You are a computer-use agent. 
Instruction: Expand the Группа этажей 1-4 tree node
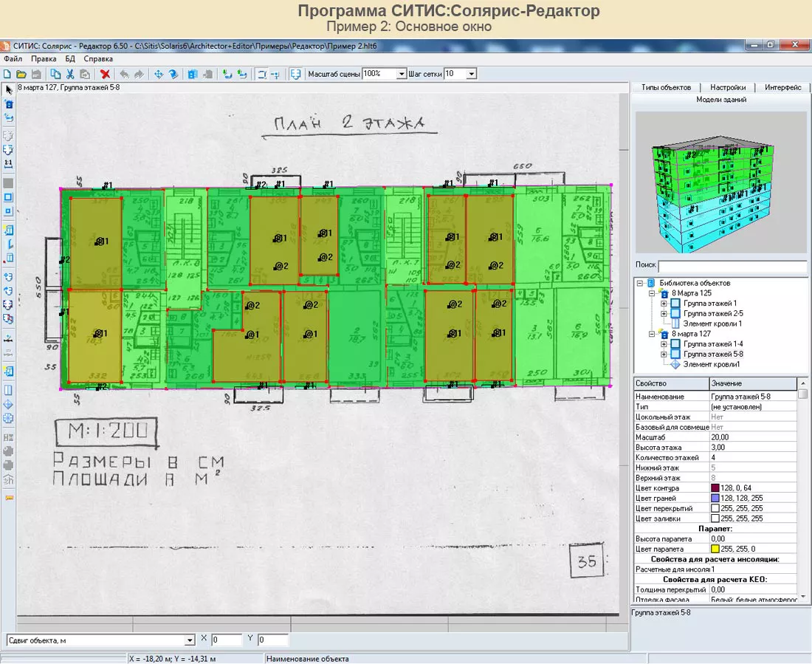pyautogui.click(x=664, y=344)
